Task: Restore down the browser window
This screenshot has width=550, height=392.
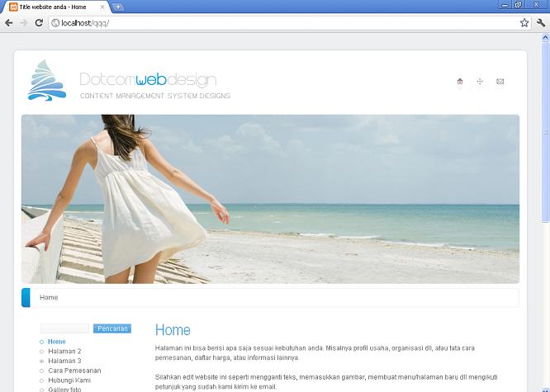Action: pyautogui.click(x=518, y=5)
